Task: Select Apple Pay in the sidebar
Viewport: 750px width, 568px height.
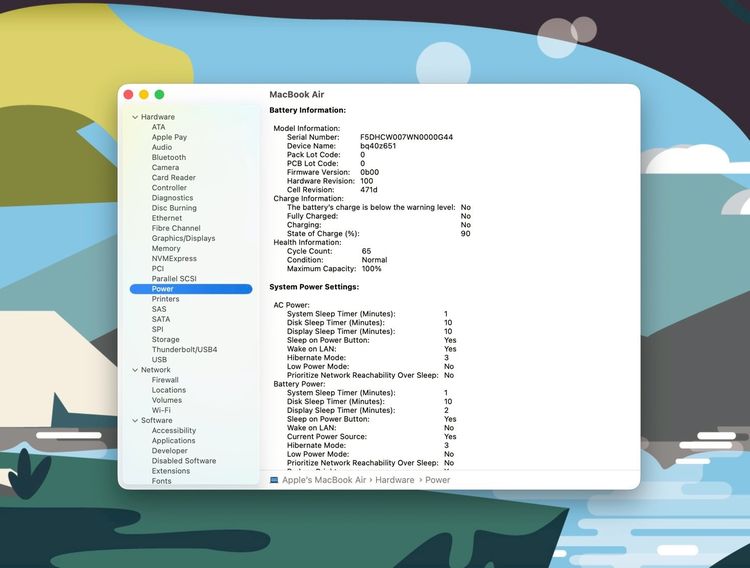Action: click(169, 137)
